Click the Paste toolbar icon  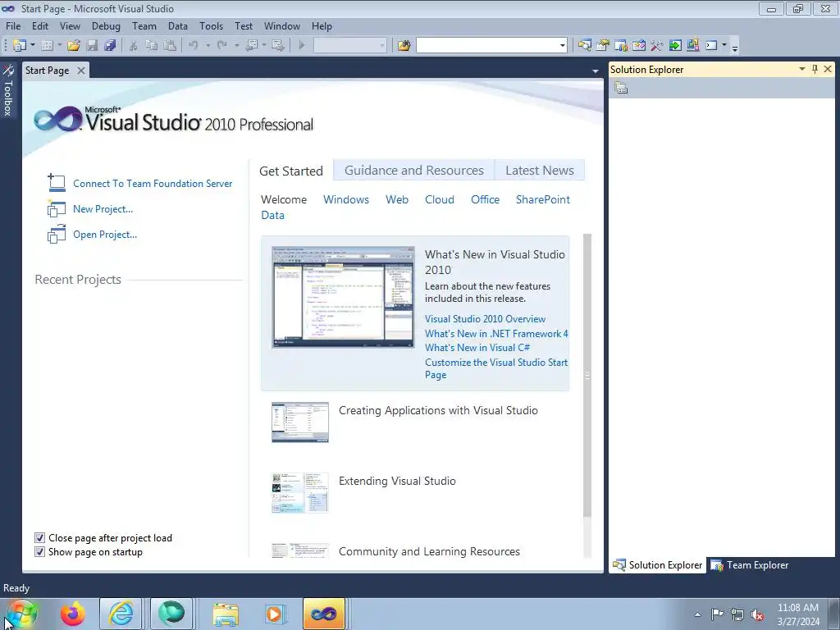pos(170,46)
